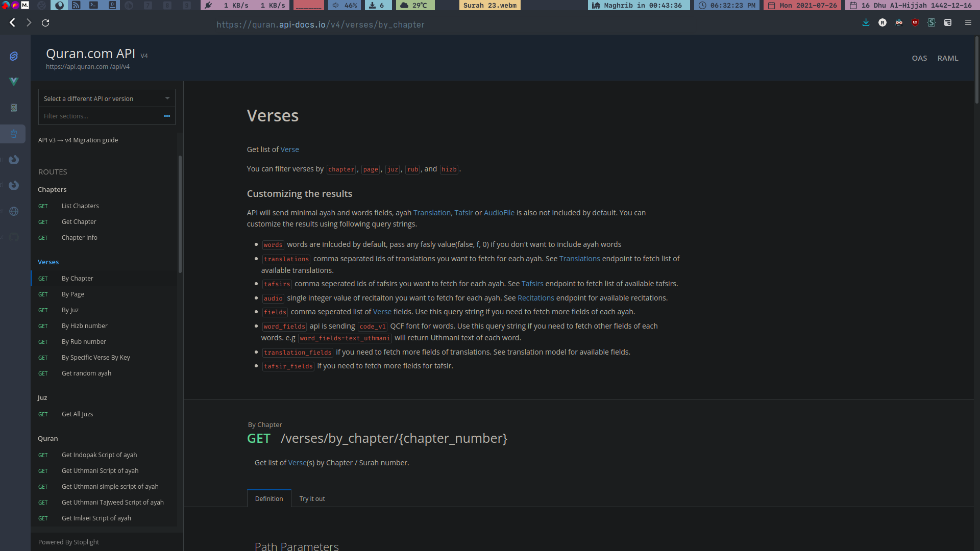The width and height of the screenshot is (980, 551).
Task: Open the List Chapters route
Action: point(80,206)
